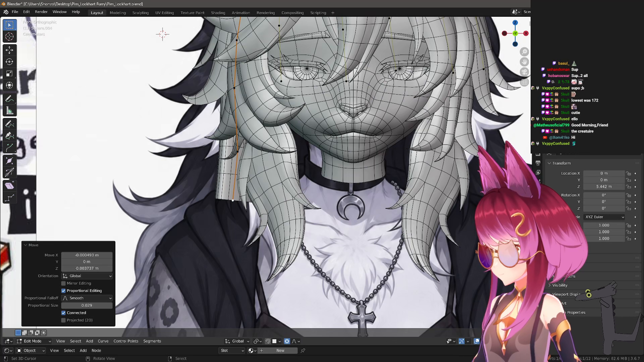Click the Move Z value field
The image size is (644, 362).
87,268
